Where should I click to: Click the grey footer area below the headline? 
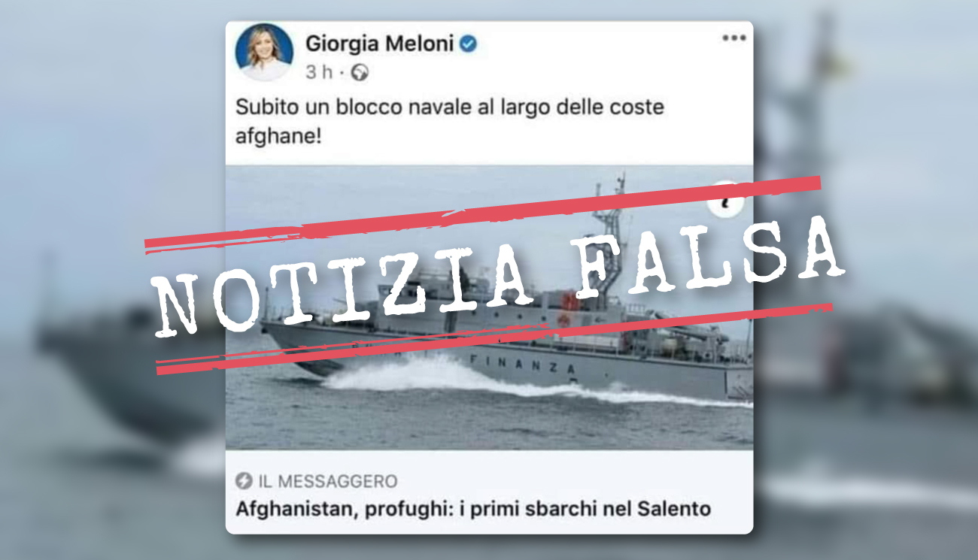(489, 528)
